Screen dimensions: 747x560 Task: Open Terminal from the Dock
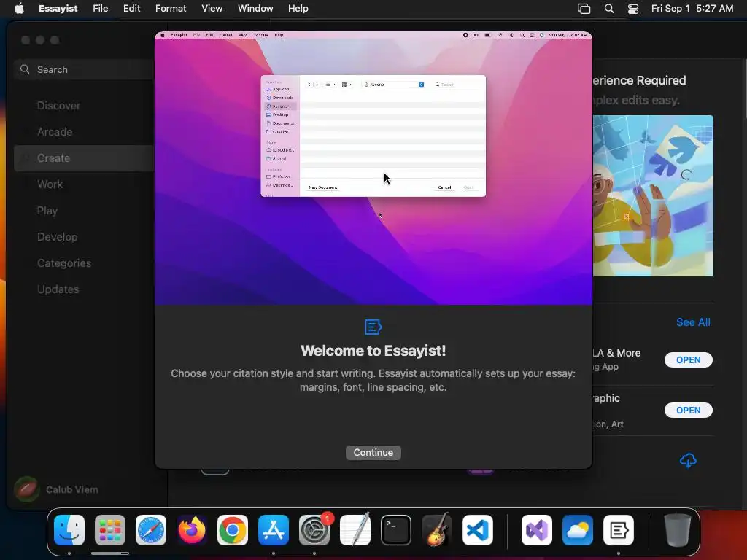pyautogui.click(x=396, y=530)
